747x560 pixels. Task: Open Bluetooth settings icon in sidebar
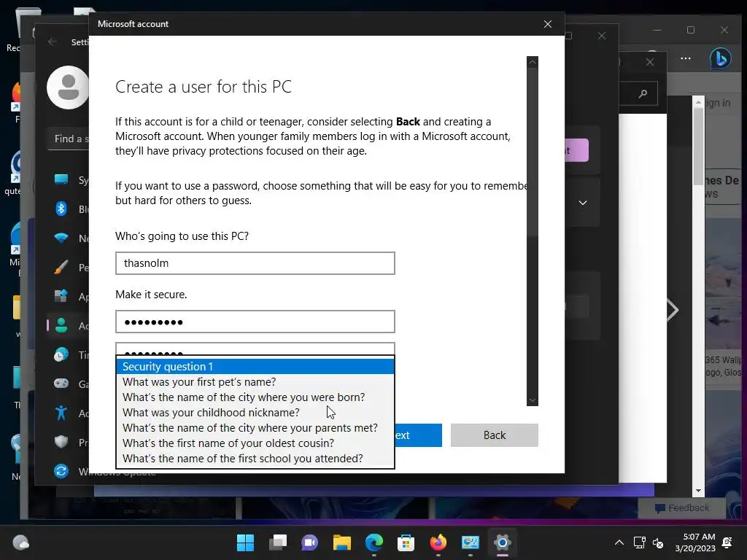click(x=61, y=209)
